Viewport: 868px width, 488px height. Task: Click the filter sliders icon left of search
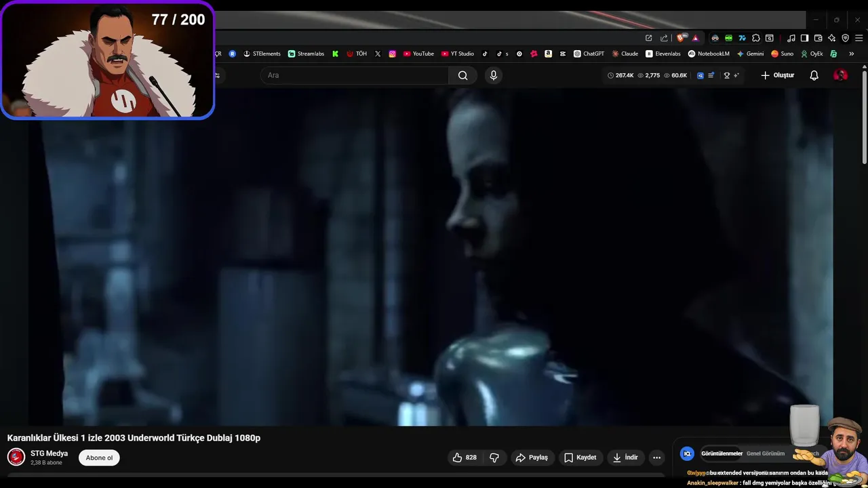(x=217, y=75)
